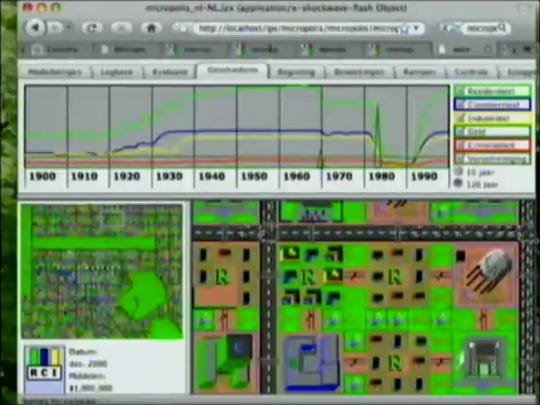Screen dimensions: 540x405
Task: Click the magnifier in the browser search box
Action: tap(502, 28)
